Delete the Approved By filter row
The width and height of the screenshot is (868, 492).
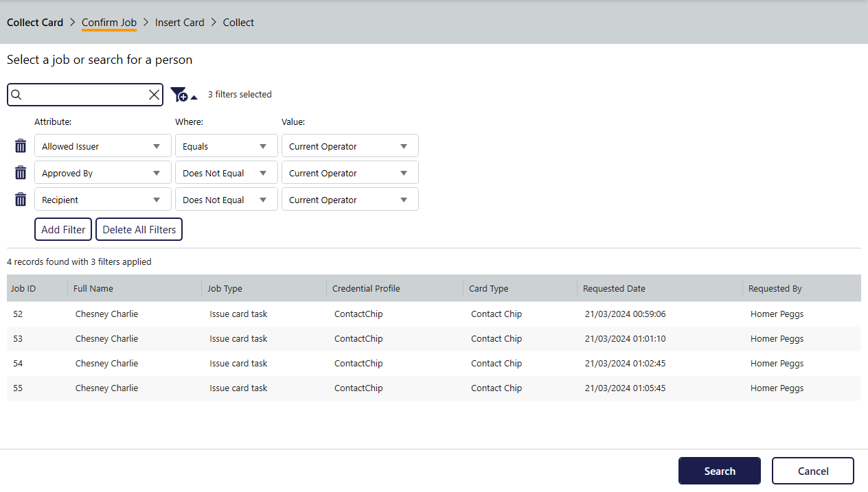(21, 173)
